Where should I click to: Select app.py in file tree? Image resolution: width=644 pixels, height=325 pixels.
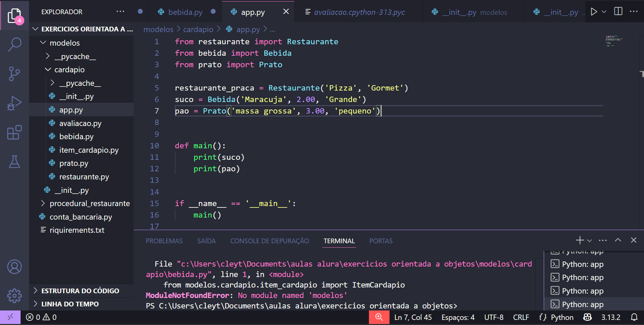coord(81,110)
